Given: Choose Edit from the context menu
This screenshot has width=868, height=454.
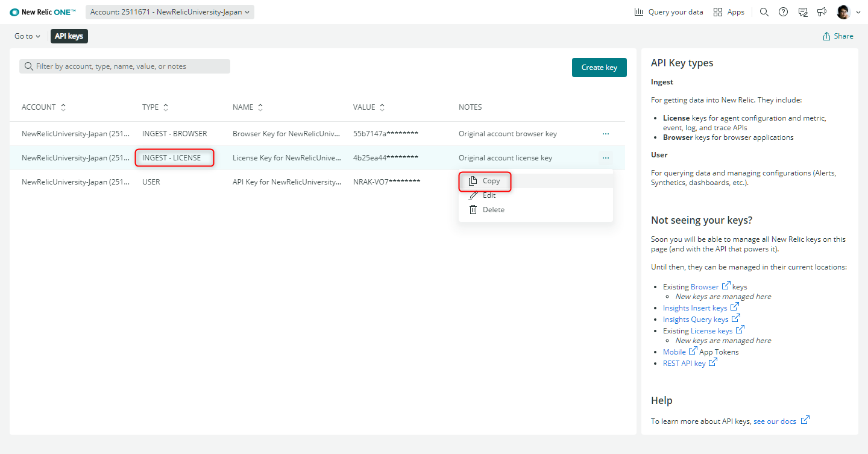Looking at the screenshot, I should [x=536, y=195].
